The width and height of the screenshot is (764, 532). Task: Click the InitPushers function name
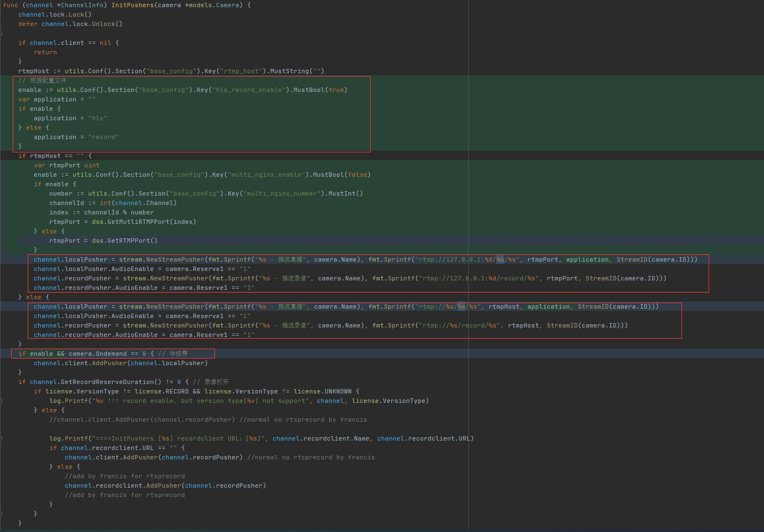(132, 5)
